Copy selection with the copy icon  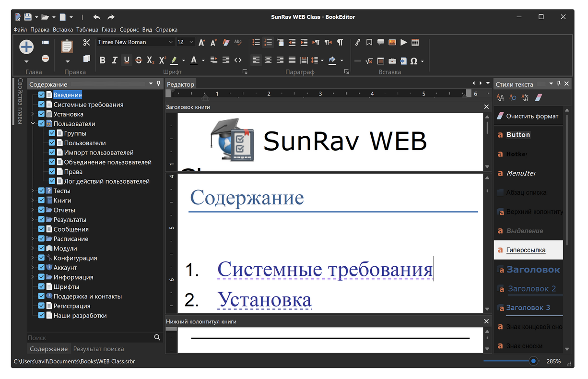pos(86,59)
